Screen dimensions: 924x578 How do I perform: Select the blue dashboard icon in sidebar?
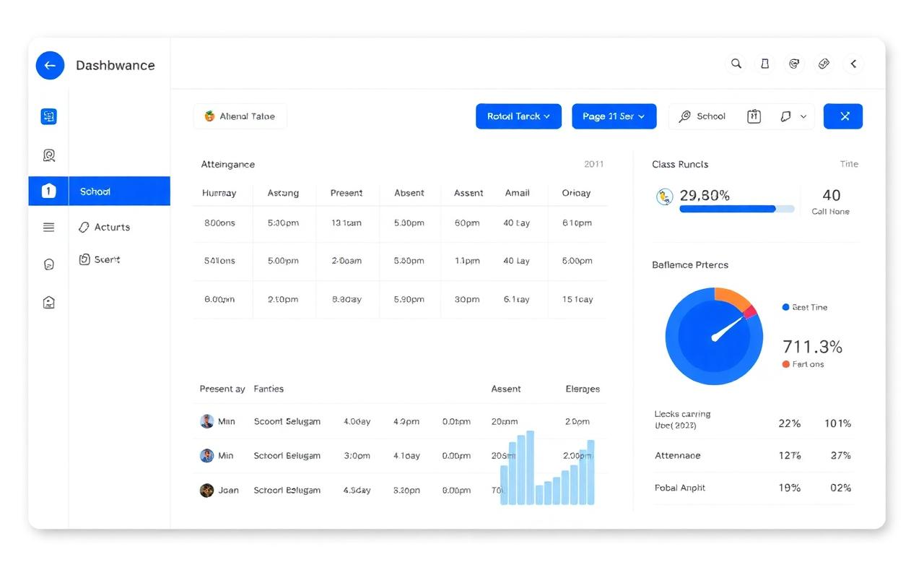48,116
